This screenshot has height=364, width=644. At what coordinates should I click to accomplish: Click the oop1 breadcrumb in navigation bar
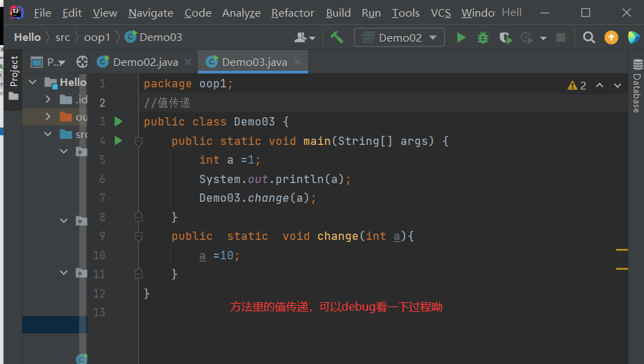[96, 37]
